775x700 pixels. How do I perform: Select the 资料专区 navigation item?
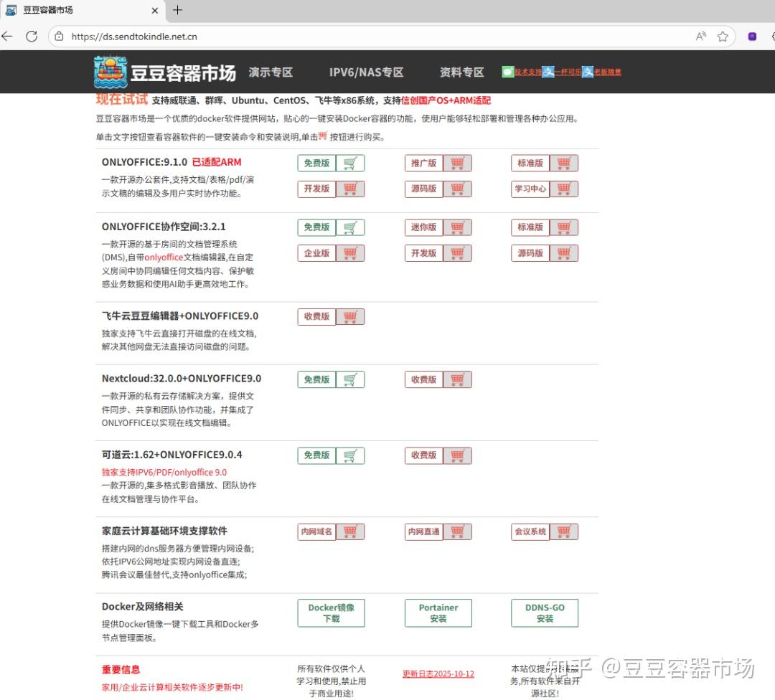point(461,72)
